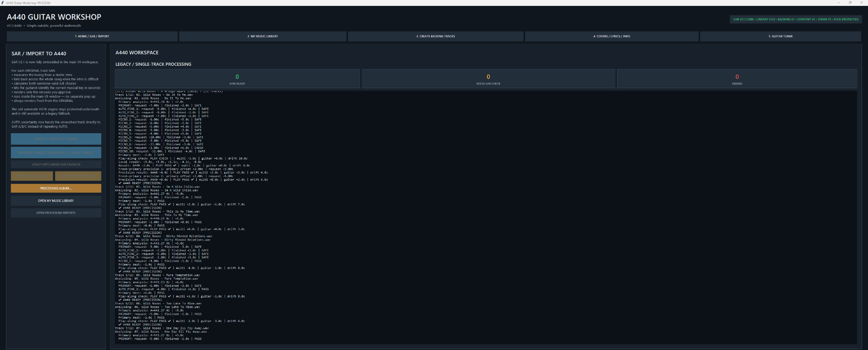Click the Processing Album... button
Image resolution: width=868 pixels, height=350 pixels.
click(56, 188)
